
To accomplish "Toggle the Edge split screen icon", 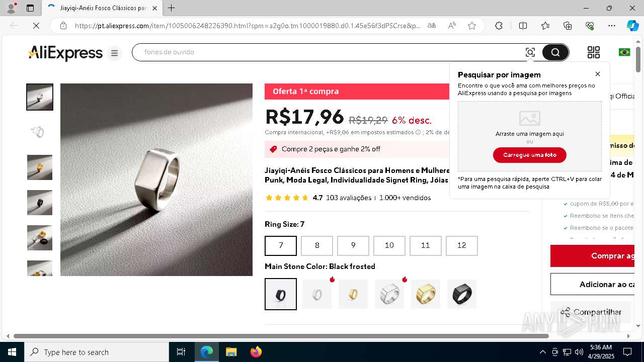I will point(523,26).
